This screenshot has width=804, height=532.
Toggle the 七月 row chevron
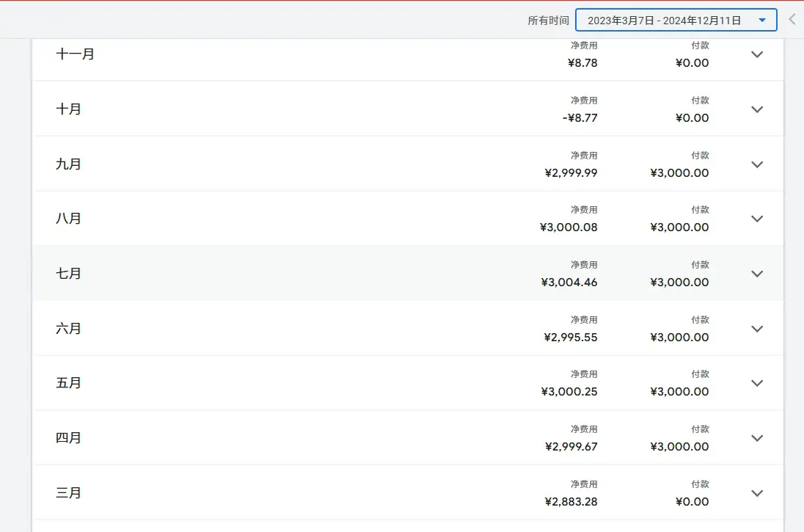click(x=757, y=274)
